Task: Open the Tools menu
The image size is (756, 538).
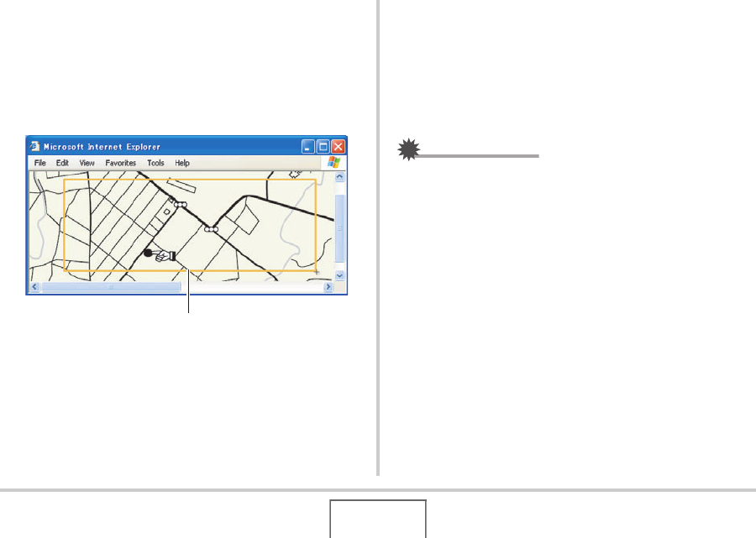Action: click(x=155, y=163)
